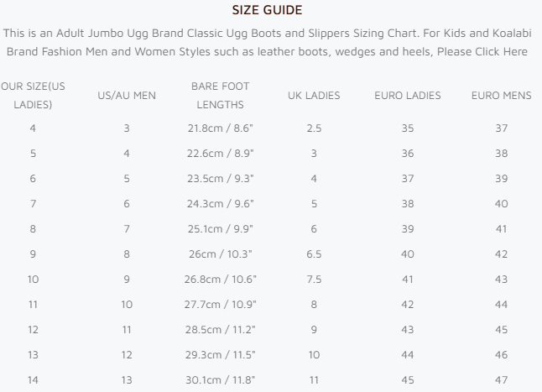Image resolution: width=542 pixels, height=392 pixels.
Task: Click the SIZE GUIDE heading
Action: click(267, 11)
